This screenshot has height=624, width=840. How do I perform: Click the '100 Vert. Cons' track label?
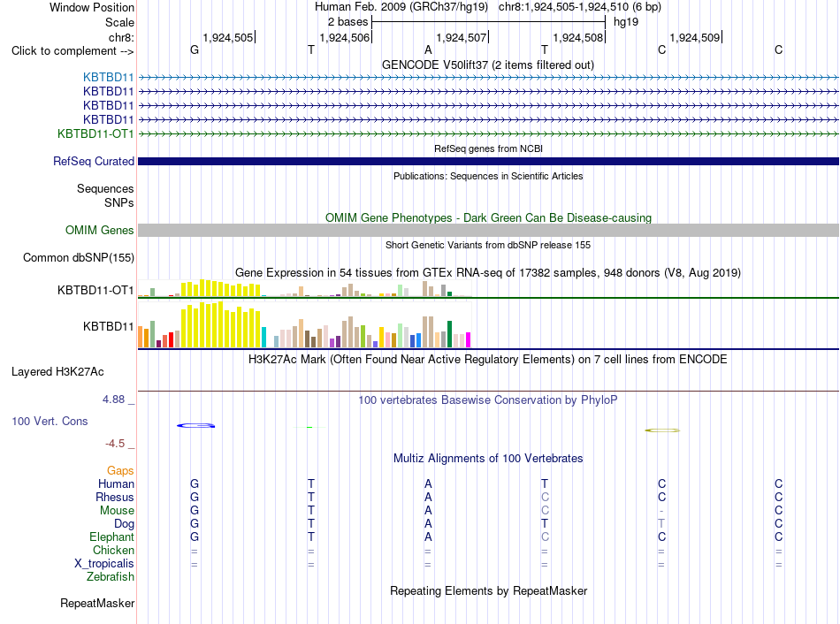pos(50,421)
